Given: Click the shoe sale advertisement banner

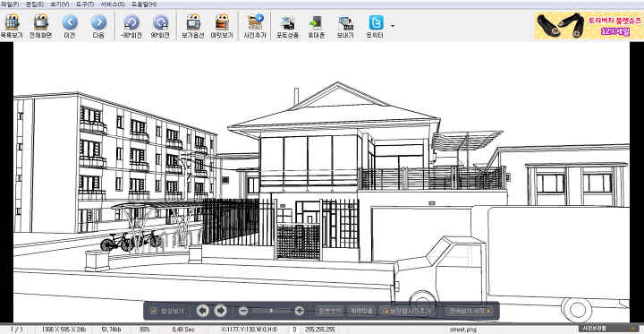Looking at the screenshot, I should click(589, 25).
